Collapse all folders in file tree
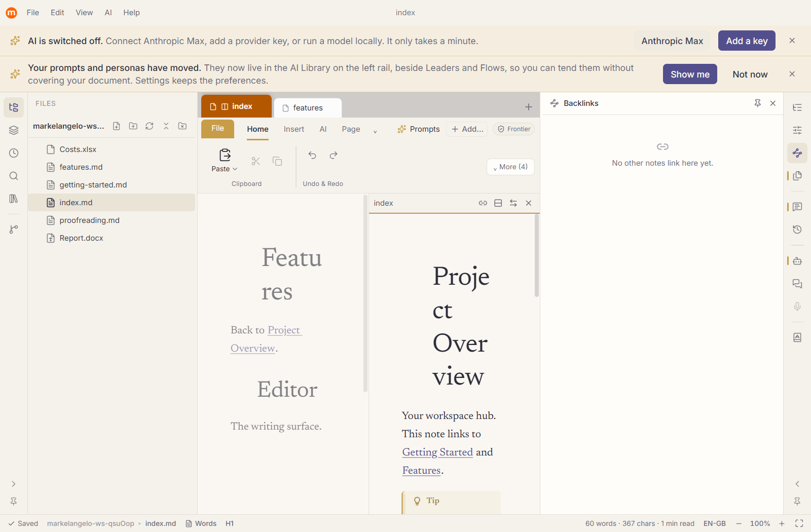This screenshot has width=811, height=532. (x=166, y=126)
